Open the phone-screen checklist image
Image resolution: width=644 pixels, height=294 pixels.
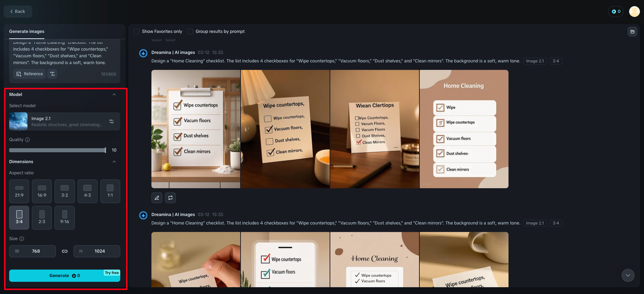[x=285, y=259]
